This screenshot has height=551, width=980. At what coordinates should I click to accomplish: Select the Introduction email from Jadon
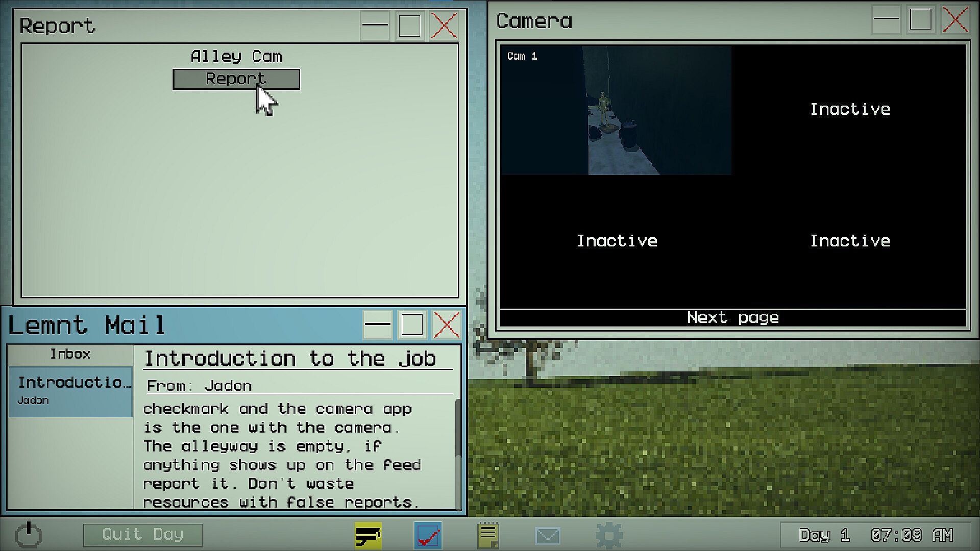[70, 390]
